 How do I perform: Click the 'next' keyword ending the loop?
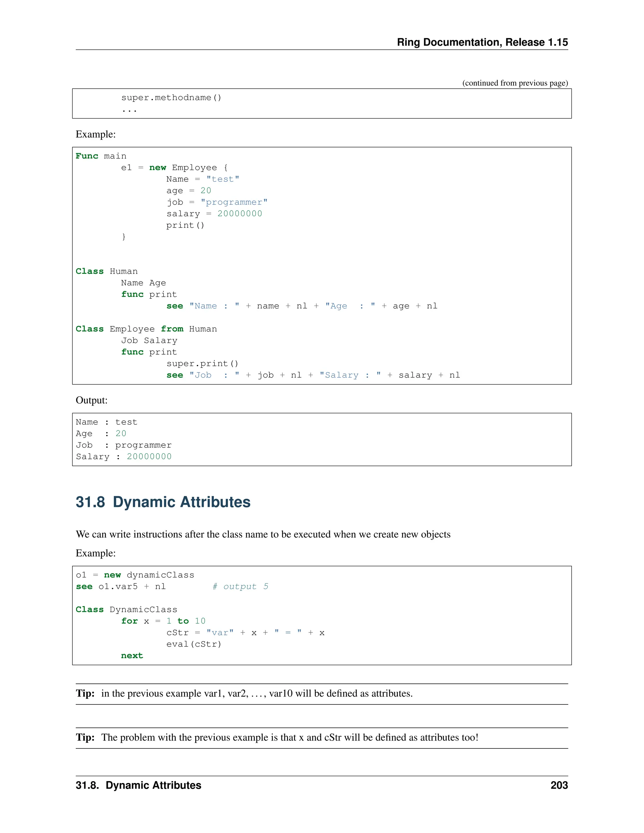pyautogui.click(x=132, y=656)
